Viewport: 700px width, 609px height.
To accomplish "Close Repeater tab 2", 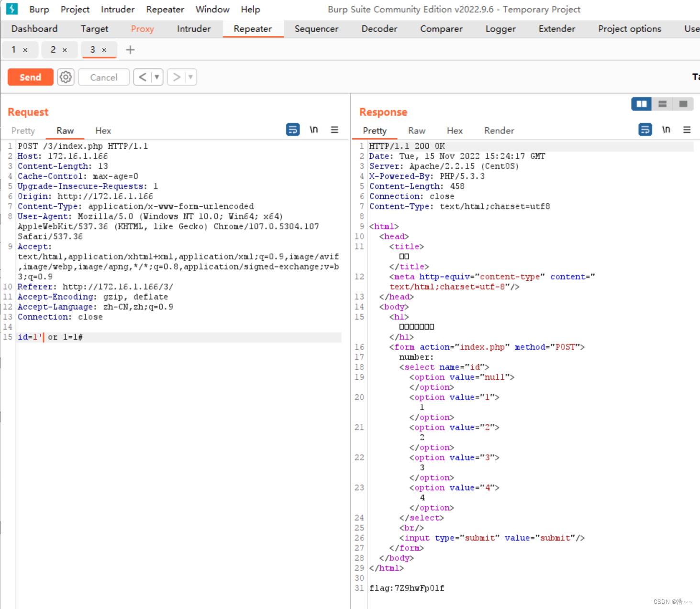I will (65, 50).
